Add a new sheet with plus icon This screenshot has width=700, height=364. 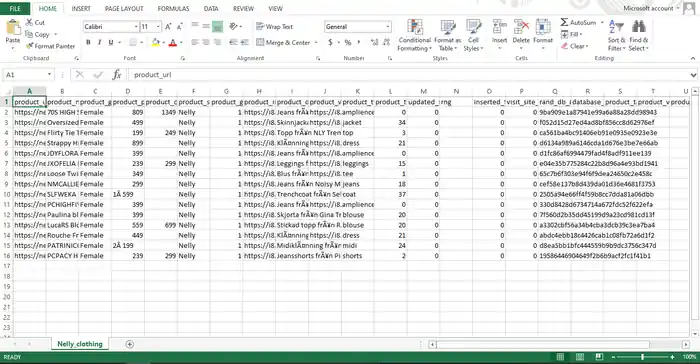point(129,344)
